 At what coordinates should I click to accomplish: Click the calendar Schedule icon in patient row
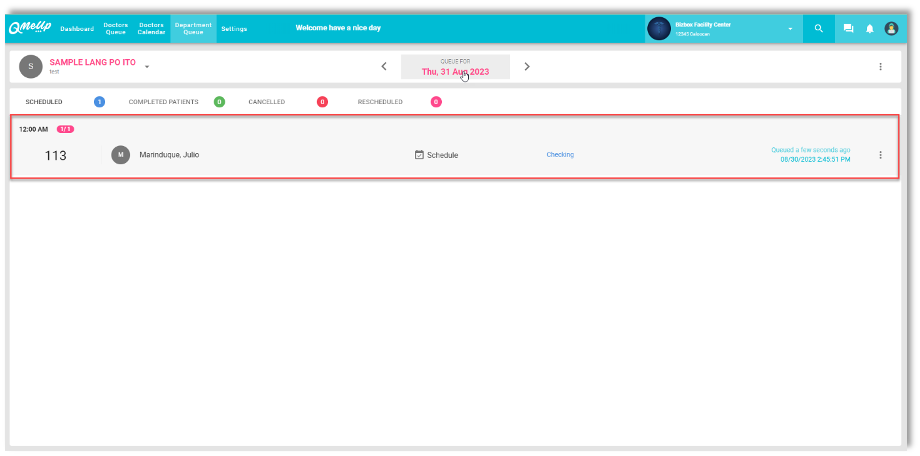(x=419, y=155)
